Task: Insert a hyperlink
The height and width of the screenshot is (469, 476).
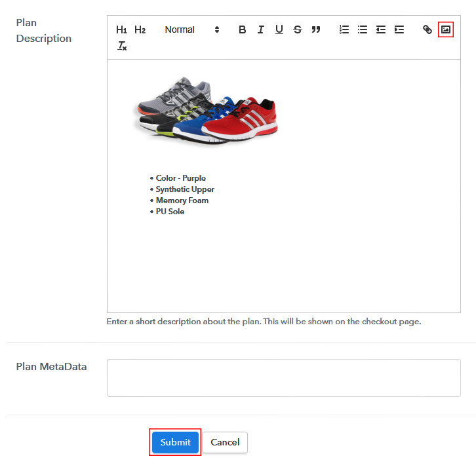Action: coord(427,29)
